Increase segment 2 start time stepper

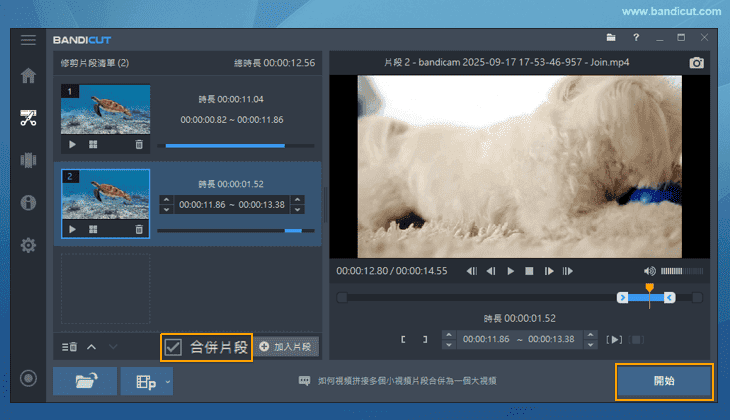(x=166, y=200)
